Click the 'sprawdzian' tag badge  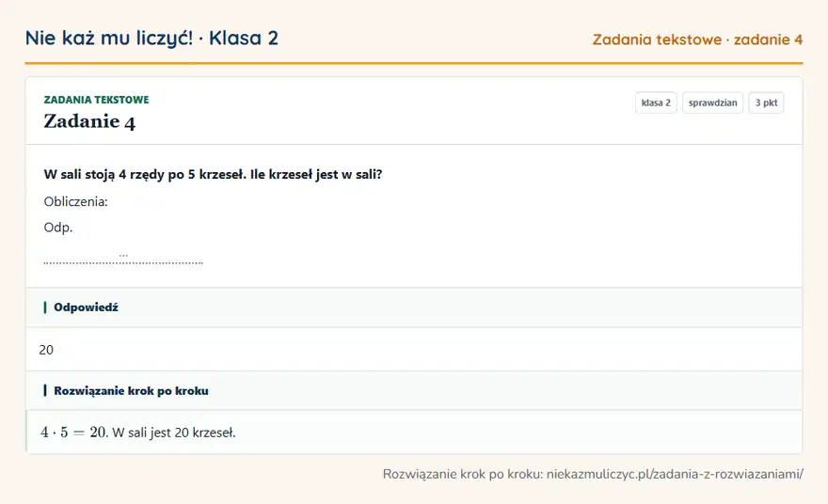[x=712, y=102]
